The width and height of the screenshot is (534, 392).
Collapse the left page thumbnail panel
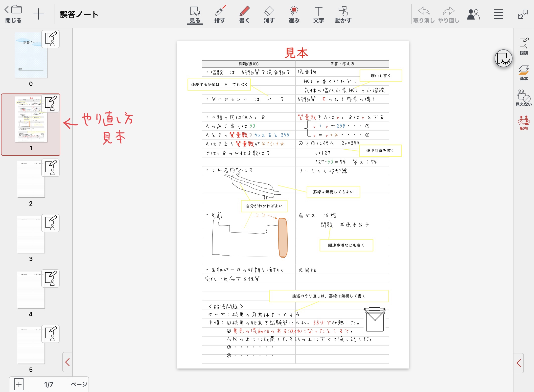(67, 362)
